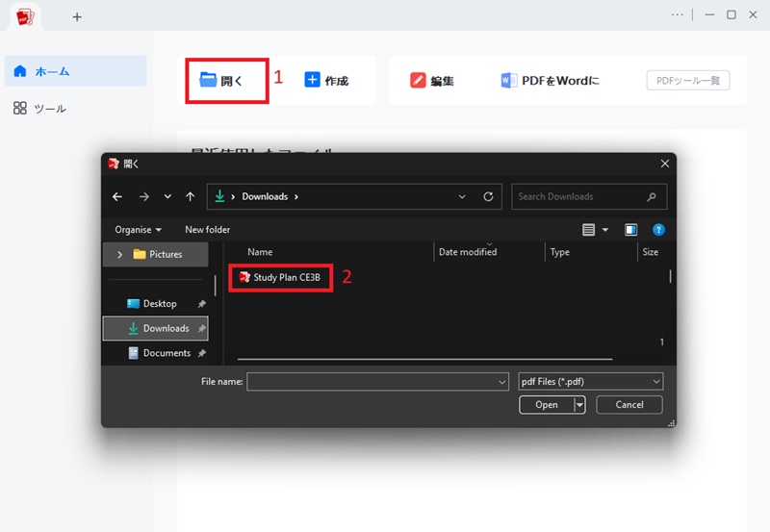770x532 pixels.
Task: Open the pdf Files type dropdown
Action: click(590, 381)
